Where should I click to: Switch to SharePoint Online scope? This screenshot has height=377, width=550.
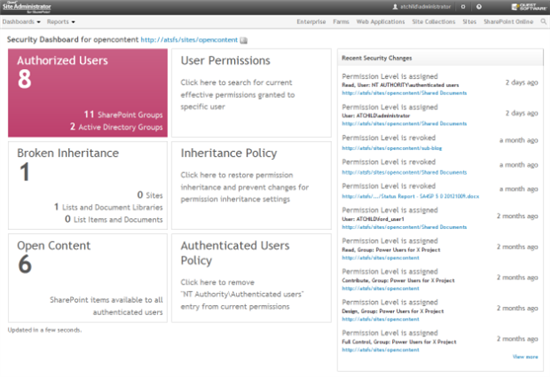pyautogui.click(x=508, y=22)
